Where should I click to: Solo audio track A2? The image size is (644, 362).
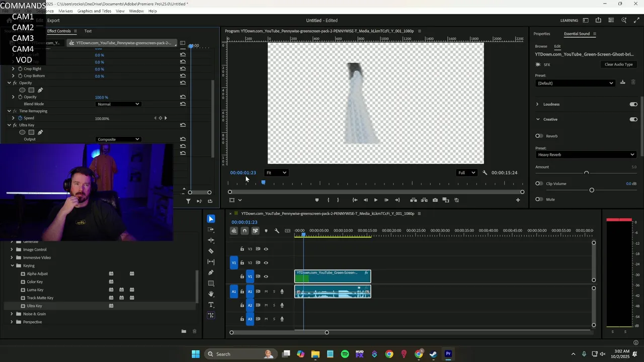click(x=274, y=305)
